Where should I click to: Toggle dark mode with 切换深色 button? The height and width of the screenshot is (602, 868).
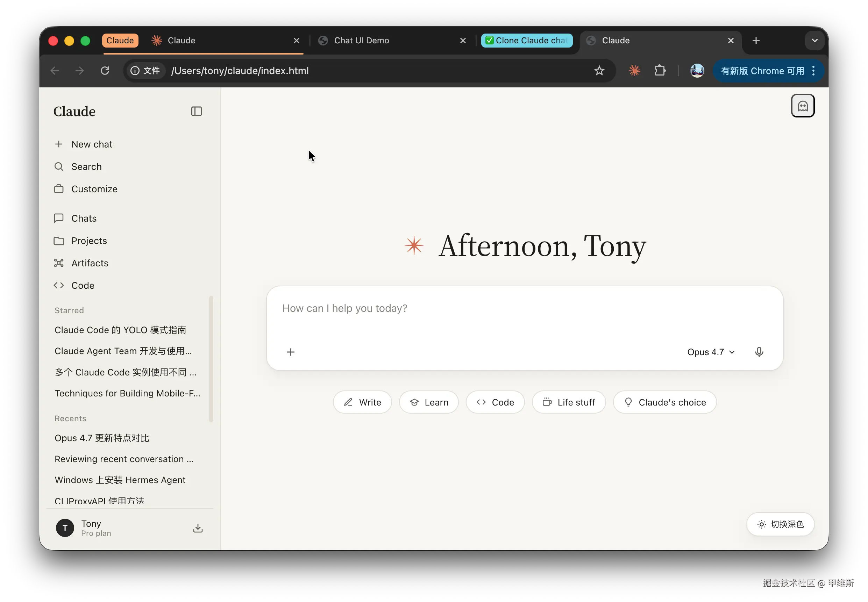pyautogui.click(x=780, y=524)
